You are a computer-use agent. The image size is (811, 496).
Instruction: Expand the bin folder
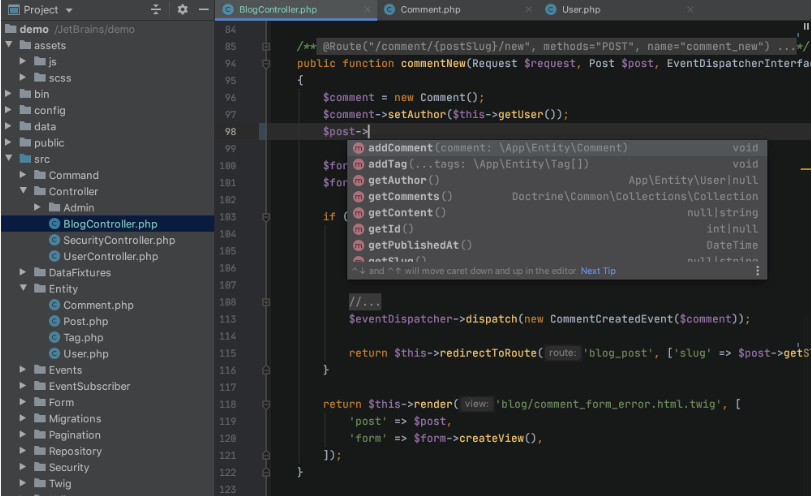tap(8, 94)
